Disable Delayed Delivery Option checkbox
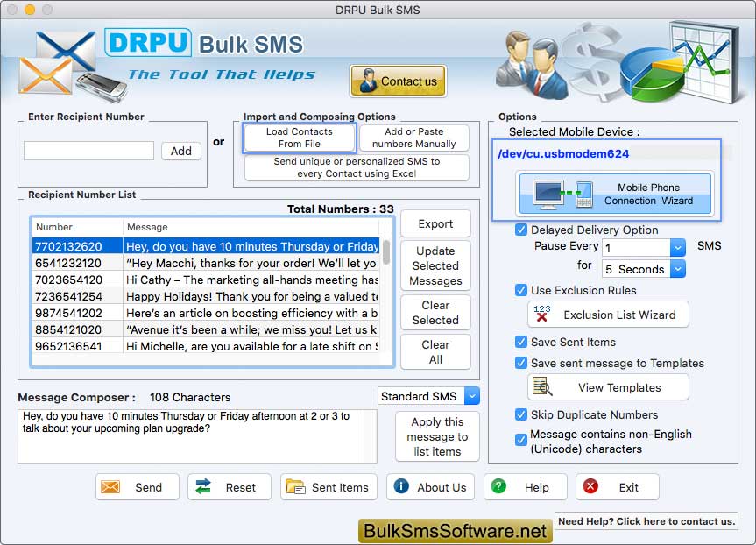 coord(520,230)
